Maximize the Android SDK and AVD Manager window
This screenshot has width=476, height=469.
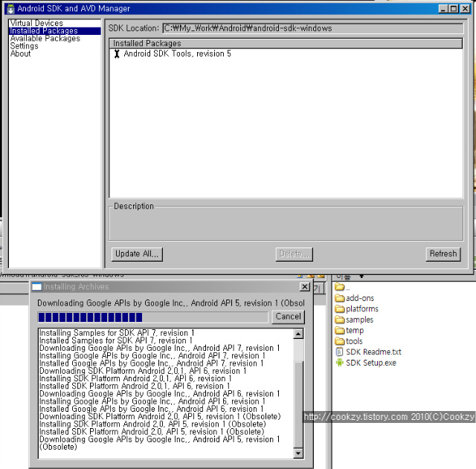tap(454, 8)
